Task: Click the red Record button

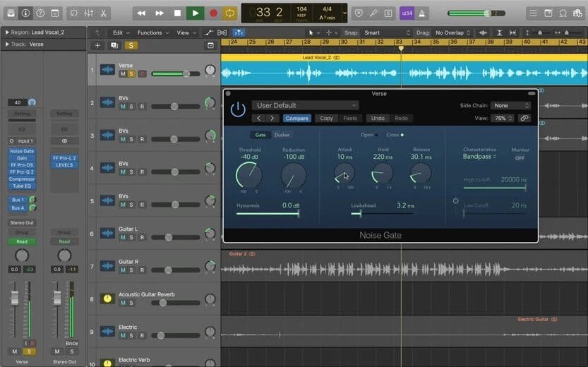Action: pyautogui.click(x=213, y=13)
